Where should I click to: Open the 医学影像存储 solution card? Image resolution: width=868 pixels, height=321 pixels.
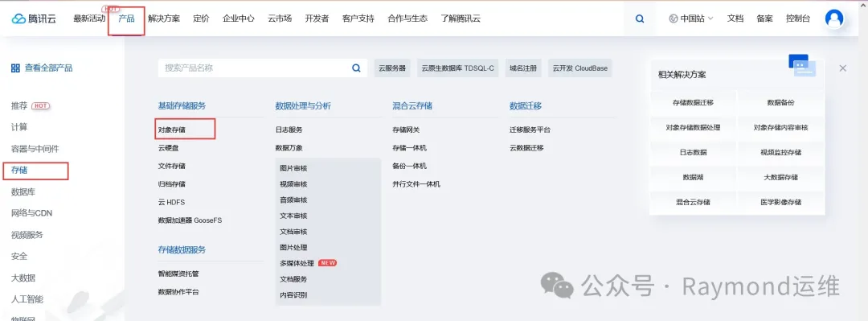pos(780,203)
